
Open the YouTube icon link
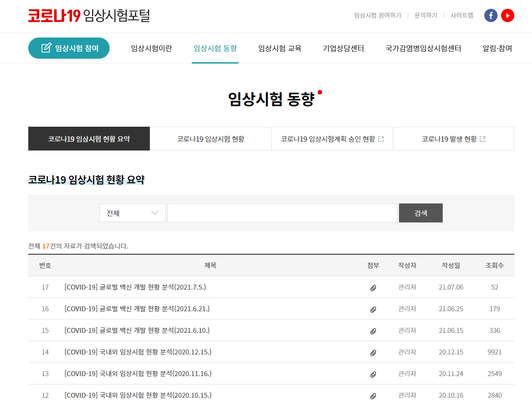[508, 15]
